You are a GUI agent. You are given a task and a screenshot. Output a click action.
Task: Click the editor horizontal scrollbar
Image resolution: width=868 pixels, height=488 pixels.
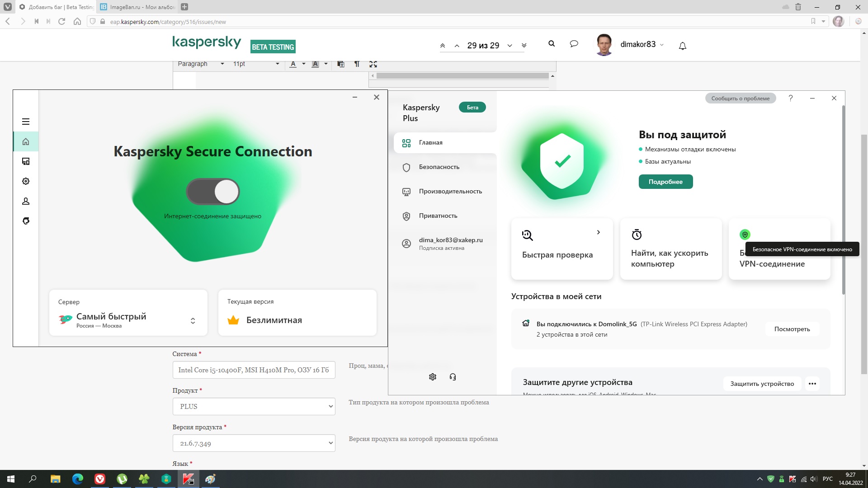(462, 75)
